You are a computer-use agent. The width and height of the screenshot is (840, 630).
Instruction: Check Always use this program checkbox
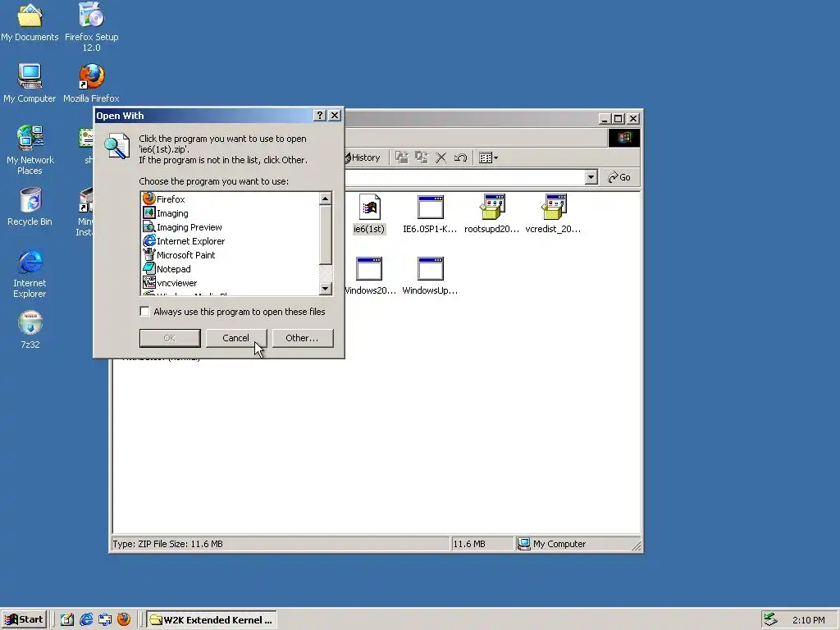pos(144,311)
